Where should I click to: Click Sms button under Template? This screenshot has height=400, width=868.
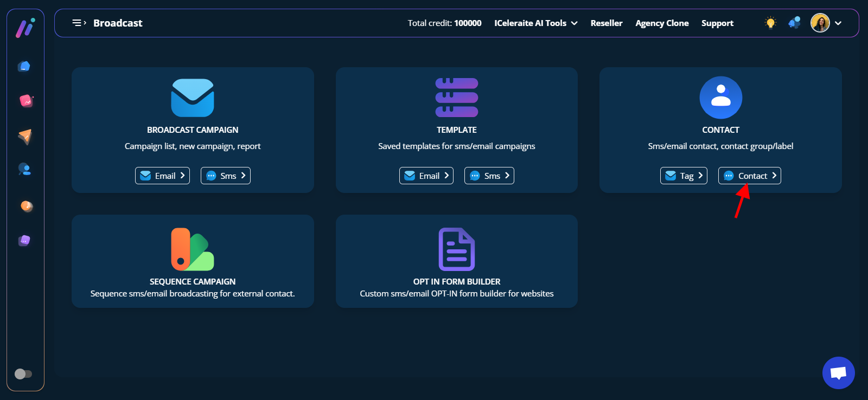(489, 176)
